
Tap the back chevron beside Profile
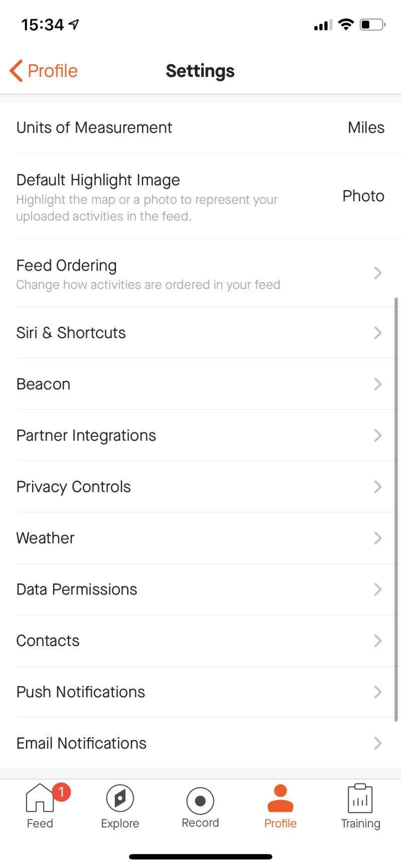pos(16,71)
